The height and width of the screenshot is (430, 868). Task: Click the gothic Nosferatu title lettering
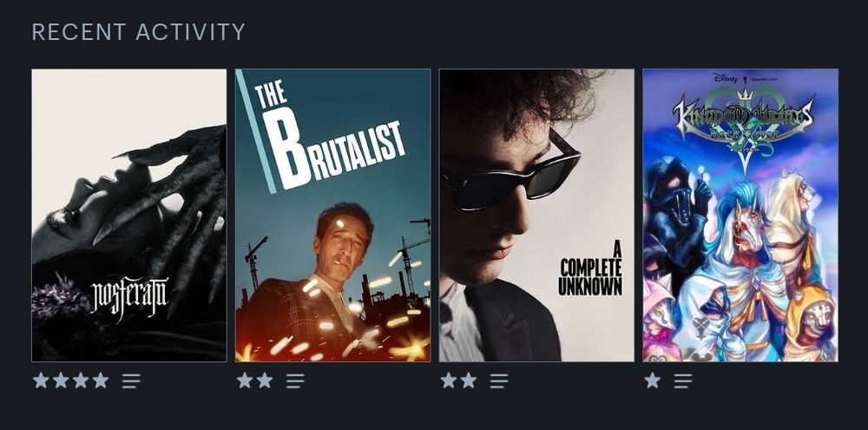(129, 296)
